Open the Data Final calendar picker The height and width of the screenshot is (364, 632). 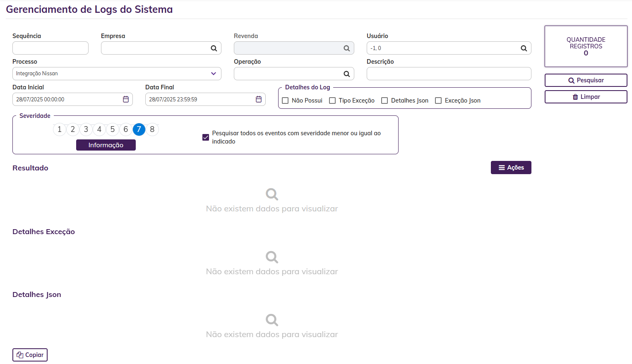point(259,99)
